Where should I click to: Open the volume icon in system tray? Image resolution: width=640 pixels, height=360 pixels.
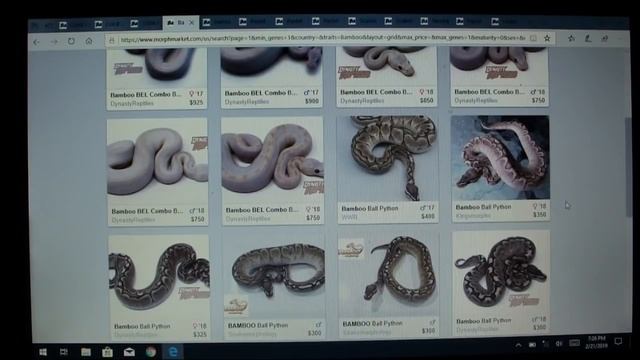559,344
